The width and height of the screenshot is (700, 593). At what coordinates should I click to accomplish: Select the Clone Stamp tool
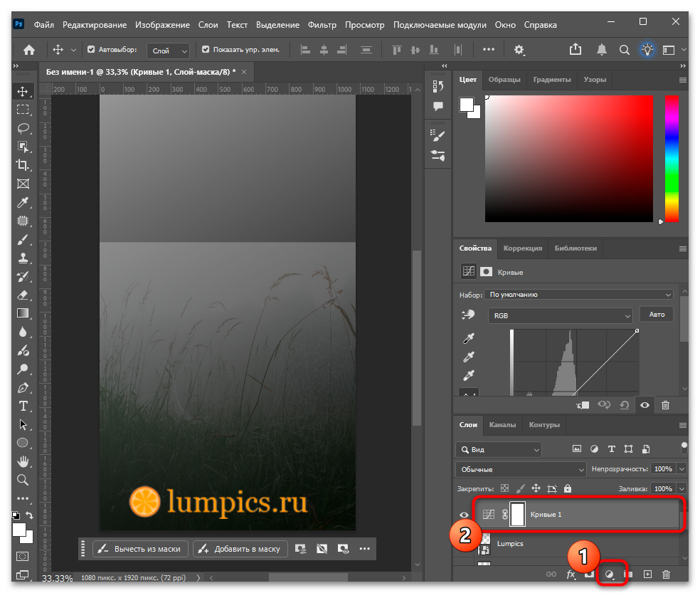[23, 258]
